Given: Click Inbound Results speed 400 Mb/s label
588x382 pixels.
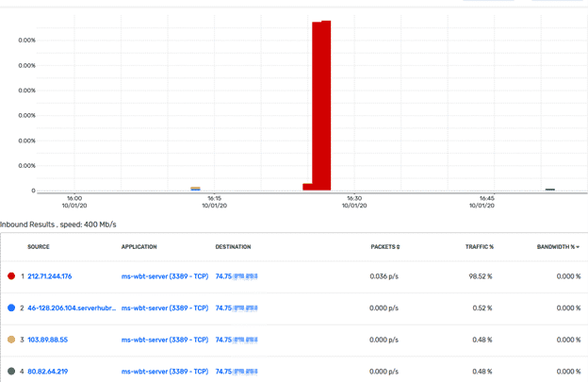Looking at the screenshot, I should pyautogui.click(x=58, y=224).
